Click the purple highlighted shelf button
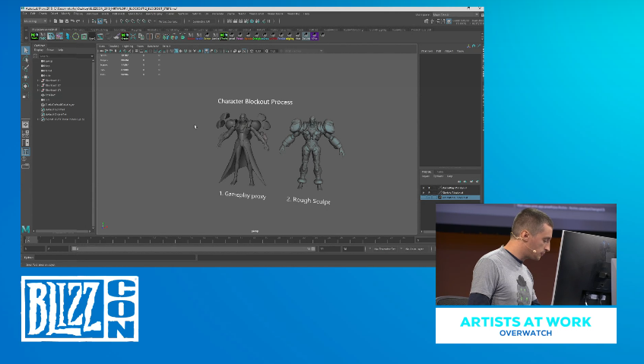Image resolution: width=644 pixels, height=364 pixels. tap(315, 36)
